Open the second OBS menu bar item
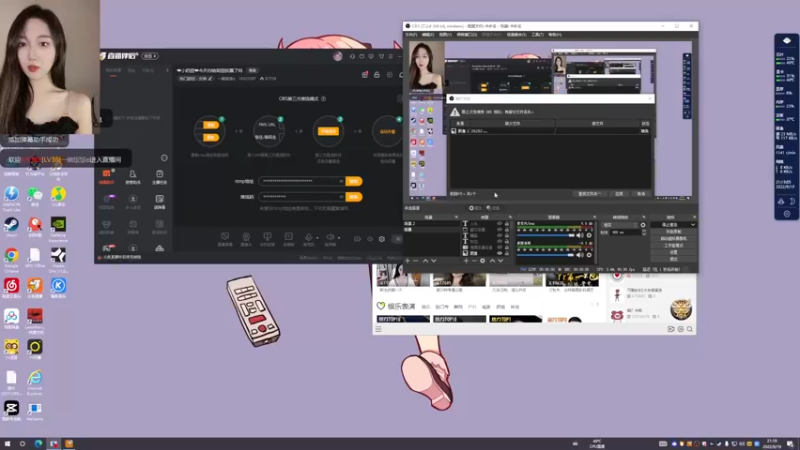 [428, 35]
